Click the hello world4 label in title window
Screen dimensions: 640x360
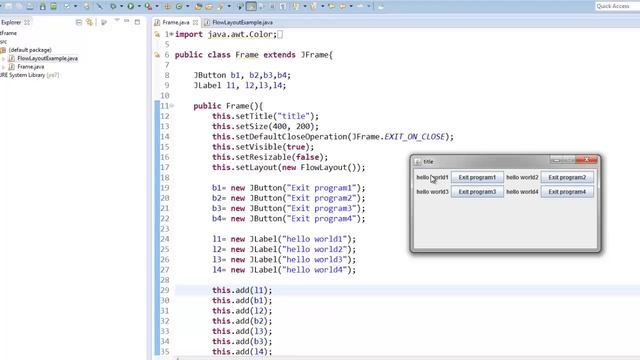522,192
